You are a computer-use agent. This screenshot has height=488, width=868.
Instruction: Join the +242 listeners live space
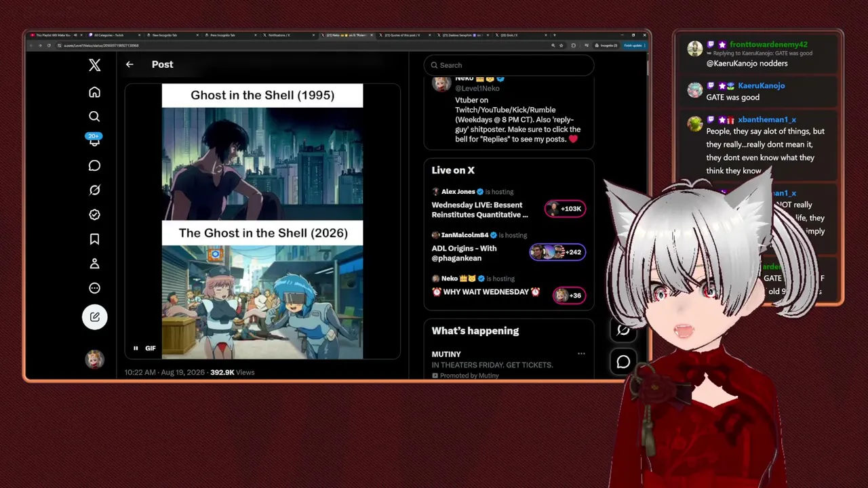(x=557, y=252)
